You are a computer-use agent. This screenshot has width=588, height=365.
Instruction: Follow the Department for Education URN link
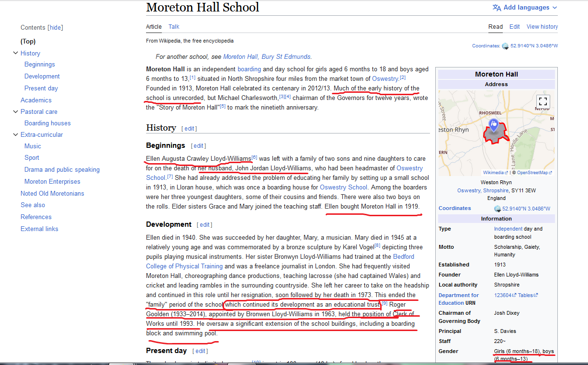pyautogui.click(x=459, y=299)
